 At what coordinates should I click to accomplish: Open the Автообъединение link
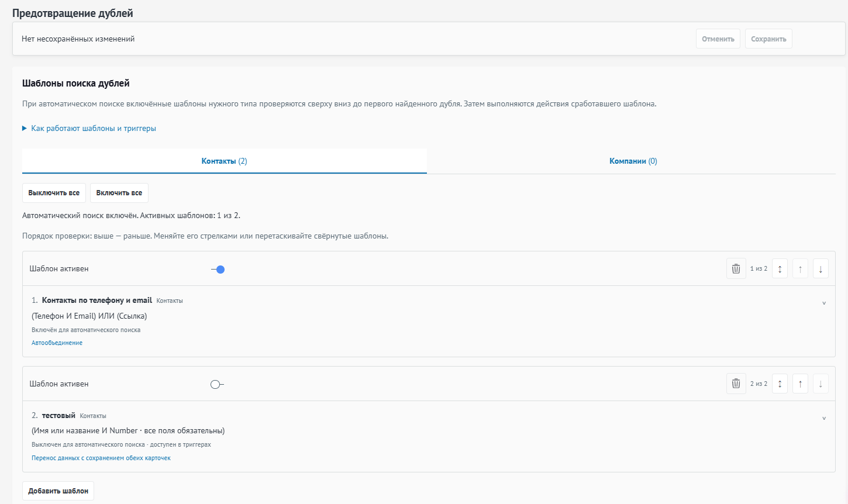pyautogui.click(x=57, y=343)
